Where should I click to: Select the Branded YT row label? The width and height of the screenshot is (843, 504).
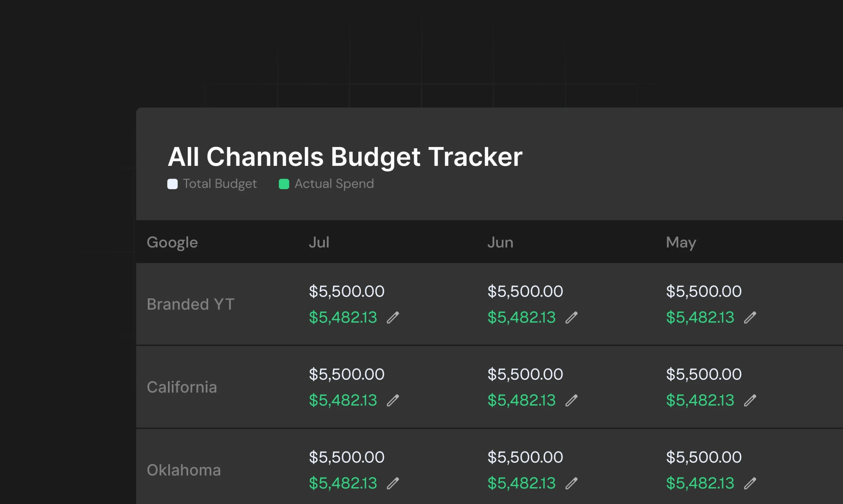coord(191,304)
